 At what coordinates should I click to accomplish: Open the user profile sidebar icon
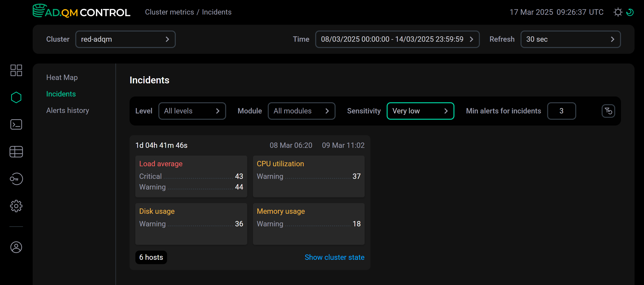click(x=16, y=247)
